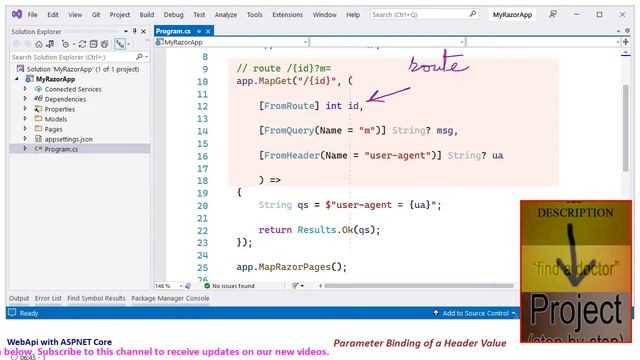Open Find Symbol Results tab
This screenshot has width=640, height=360.
[96, 298]
